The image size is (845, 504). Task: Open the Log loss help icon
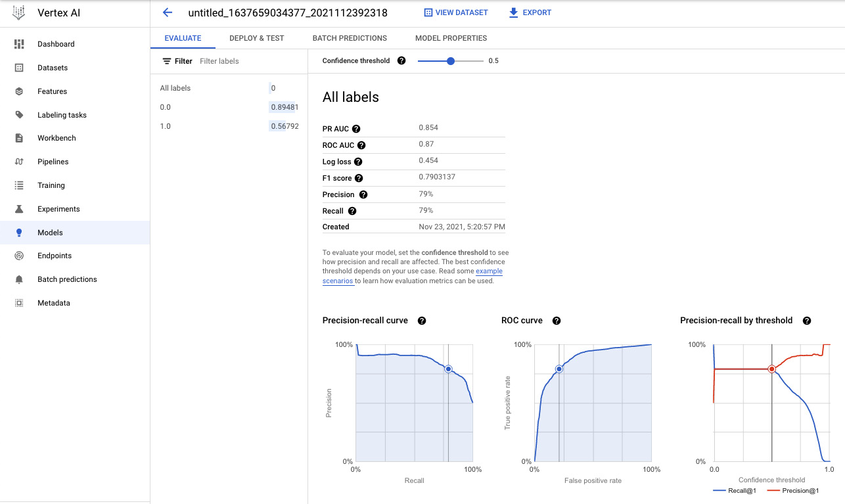tap(358, 162)
